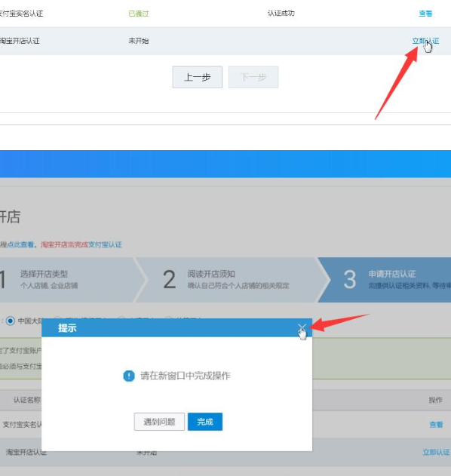This screenshot has height=476, width=451.
Task: Click the 遇到问题 button
Action: point(159,422)
